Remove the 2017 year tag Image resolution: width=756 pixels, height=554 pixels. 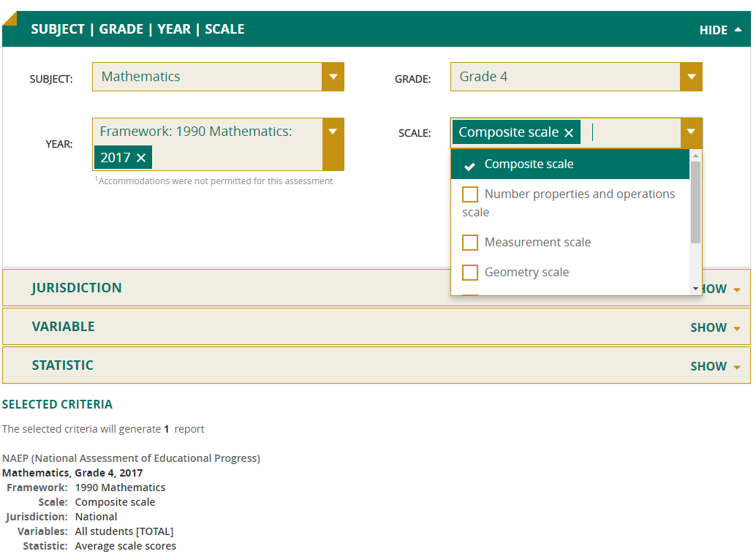click(x=141, y=158)
